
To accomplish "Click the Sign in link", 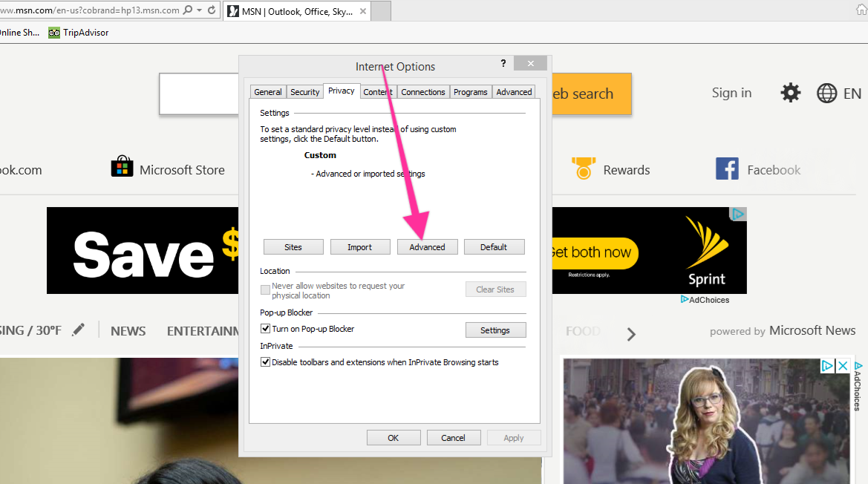I will click(731, 93).
